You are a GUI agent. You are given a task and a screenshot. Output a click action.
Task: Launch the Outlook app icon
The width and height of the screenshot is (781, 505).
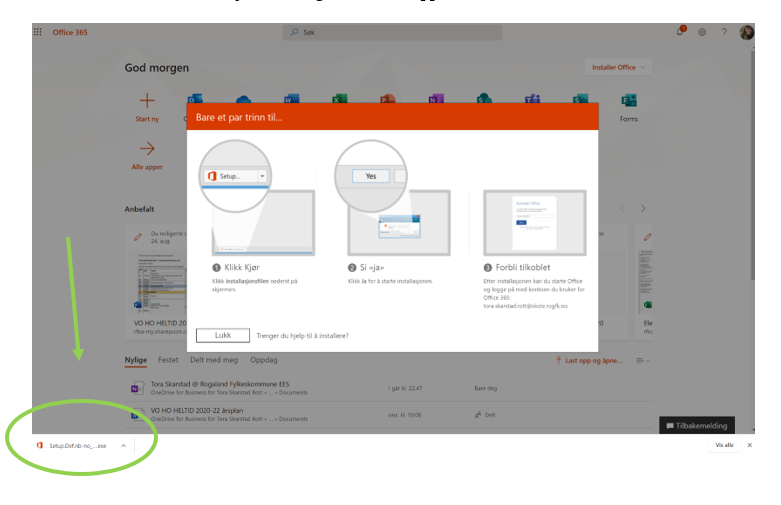point(195,99)
